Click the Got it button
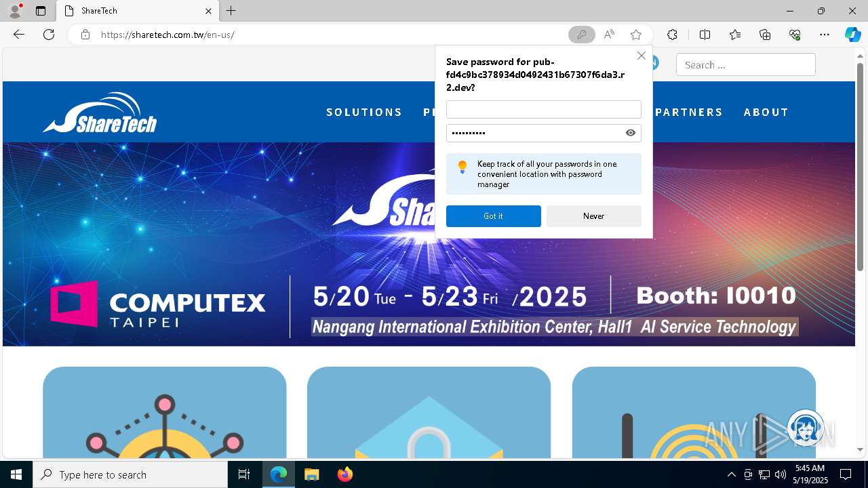 494,216
